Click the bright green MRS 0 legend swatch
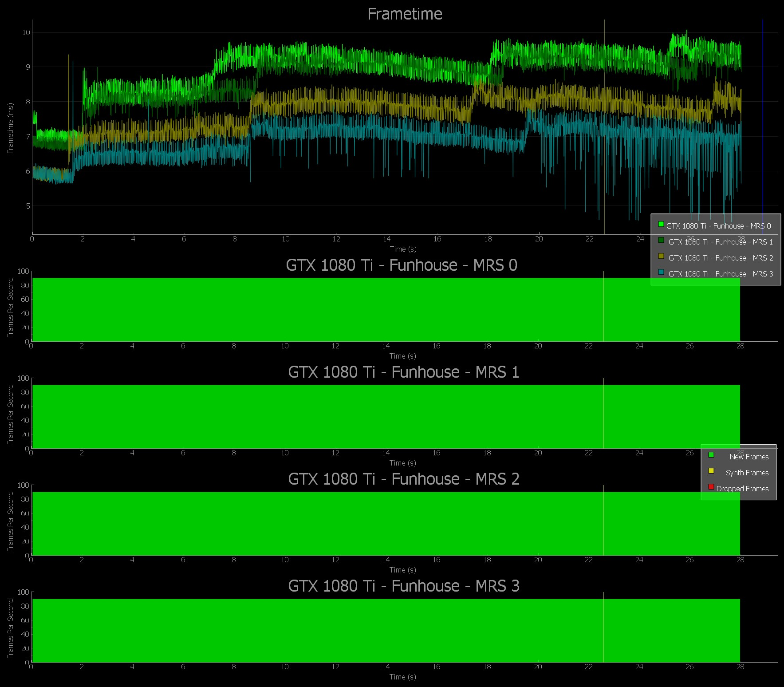This screenshot has height=687, width=784. pos(661,225)
